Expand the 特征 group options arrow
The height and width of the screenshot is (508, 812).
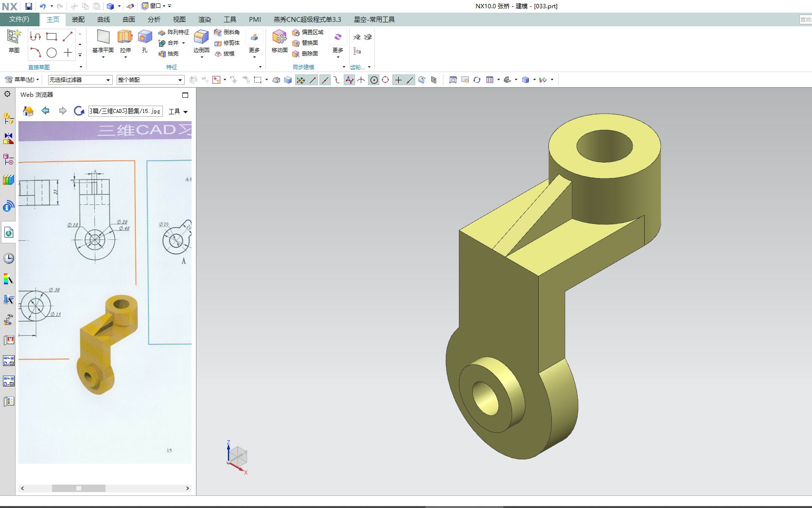261,67
